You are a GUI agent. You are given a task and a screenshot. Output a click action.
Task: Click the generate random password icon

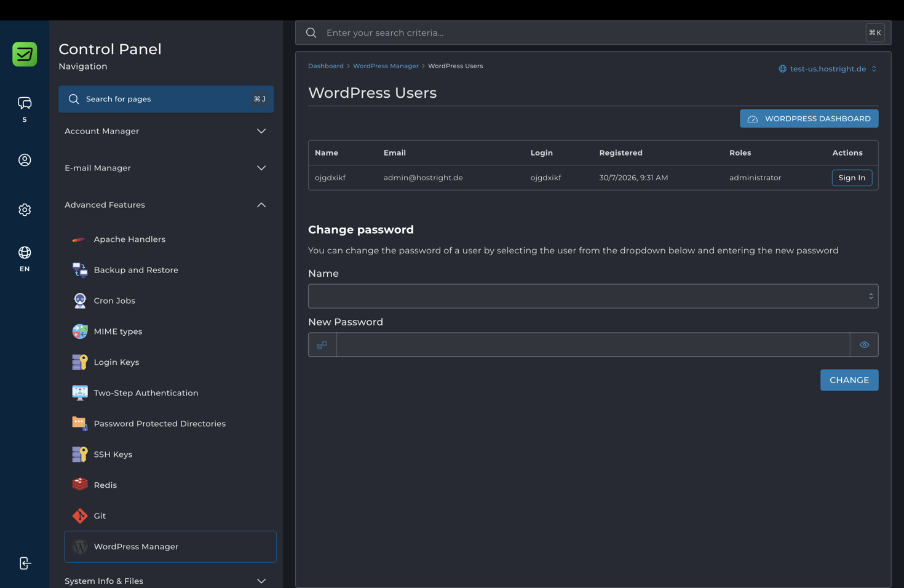(x=322, y=345)
